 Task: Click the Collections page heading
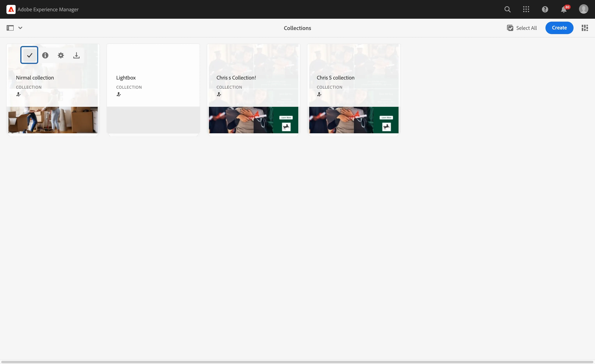297,28
